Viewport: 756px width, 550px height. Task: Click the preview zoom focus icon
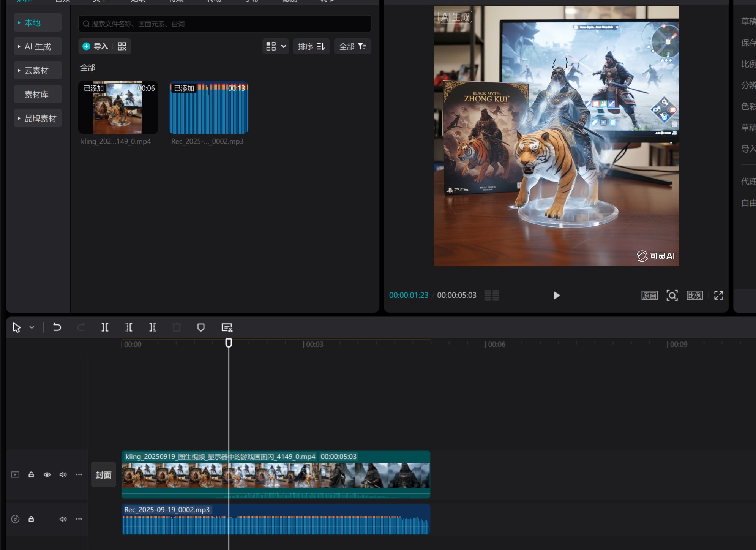[672, 296]
